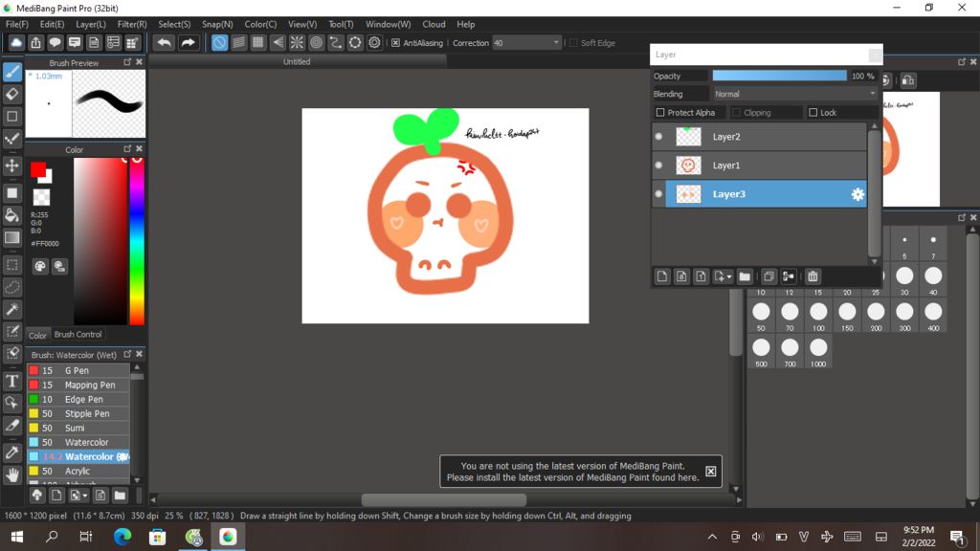Choose the Mapping Pen brush
The width and height of the screenshot is (980, 551).
(x=78, y=385)
